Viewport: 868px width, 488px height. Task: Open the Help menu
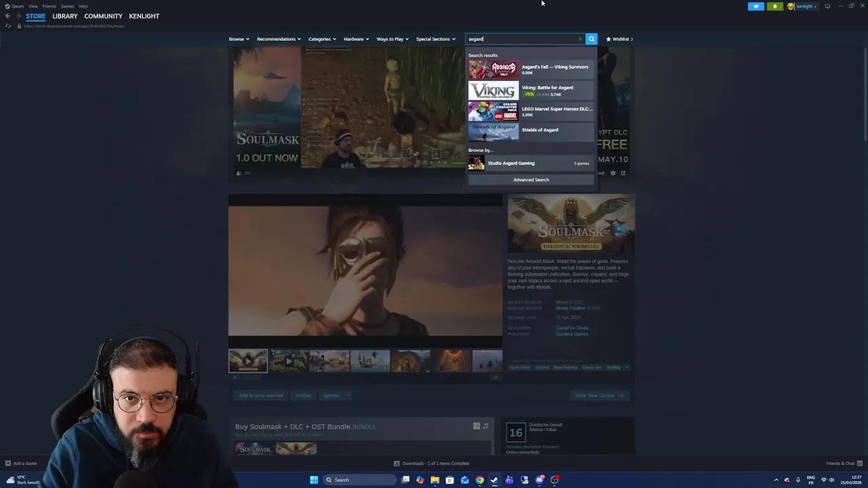[83, 6]
